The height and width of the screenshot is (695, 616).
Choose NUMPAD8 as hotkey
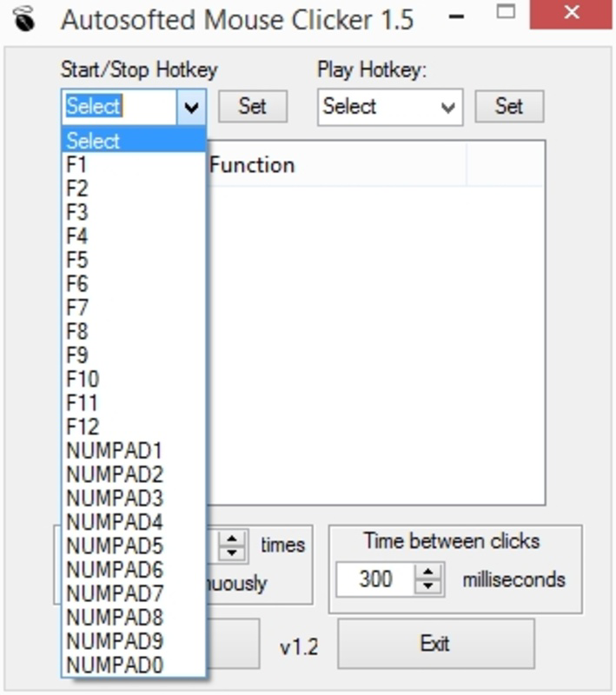(134, 618)
